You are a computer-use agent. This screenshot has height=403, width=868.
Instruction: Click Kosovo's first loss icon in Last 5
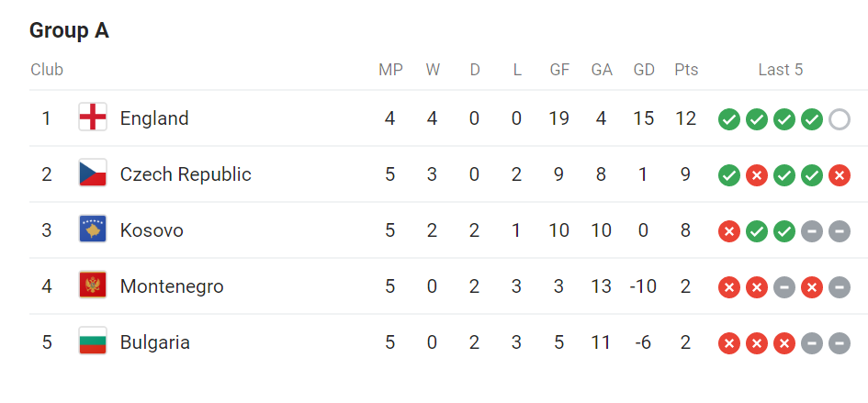(729, 231)
